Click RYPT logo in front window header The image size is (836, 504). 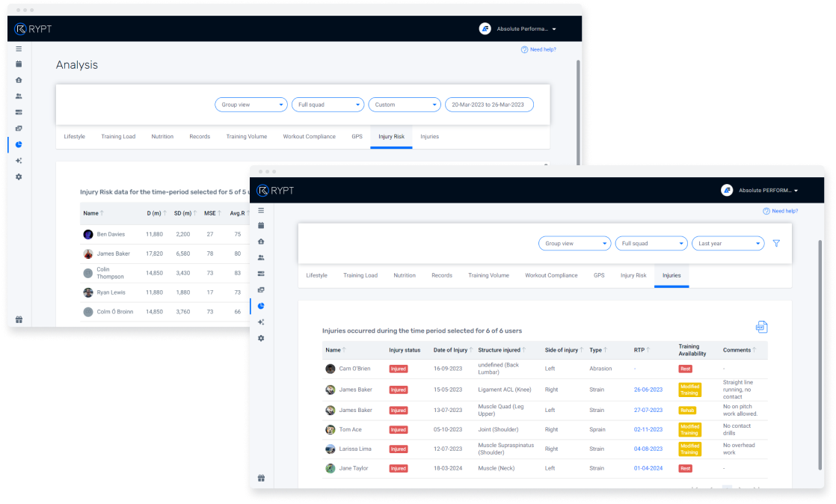(275, 191)
